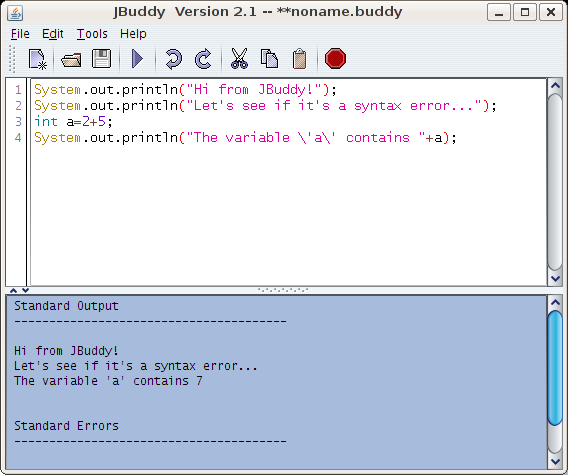The height and width of the screenshot is (475, 568).
Task: Run the code with play arrow
Action: (x=137, y=59)
